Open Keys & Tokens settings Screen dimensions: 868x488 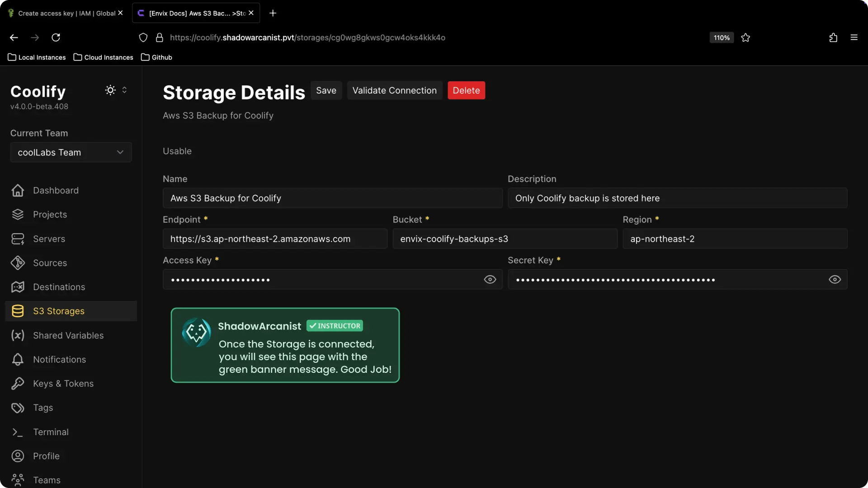(x=63, y=384)
